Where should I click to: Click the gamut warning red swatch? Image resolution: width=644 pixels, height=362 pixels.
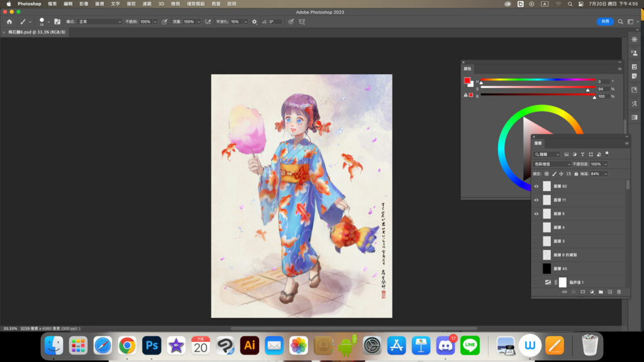tap(471, 95)
